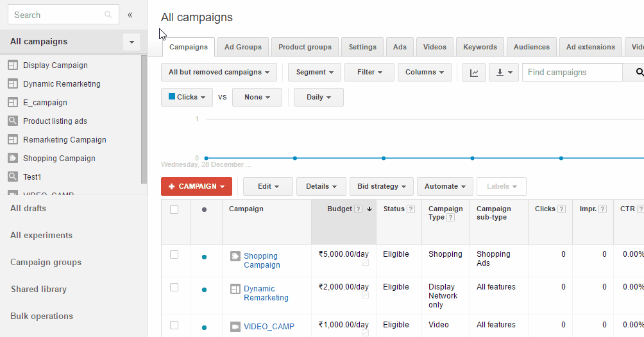Open VIDEO_CAMP campaign link
The height and width of the screenshot is (337, 644).
(269, 327)
